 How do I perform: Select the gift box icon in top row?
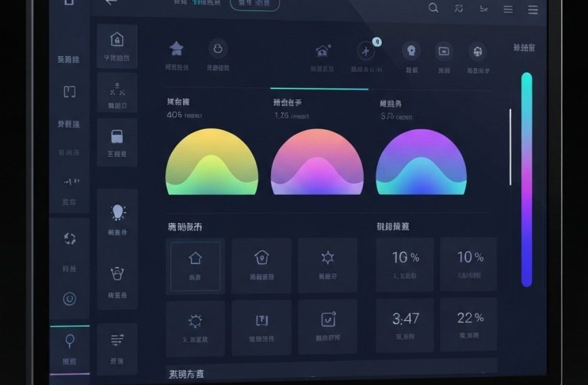(478, 51)
